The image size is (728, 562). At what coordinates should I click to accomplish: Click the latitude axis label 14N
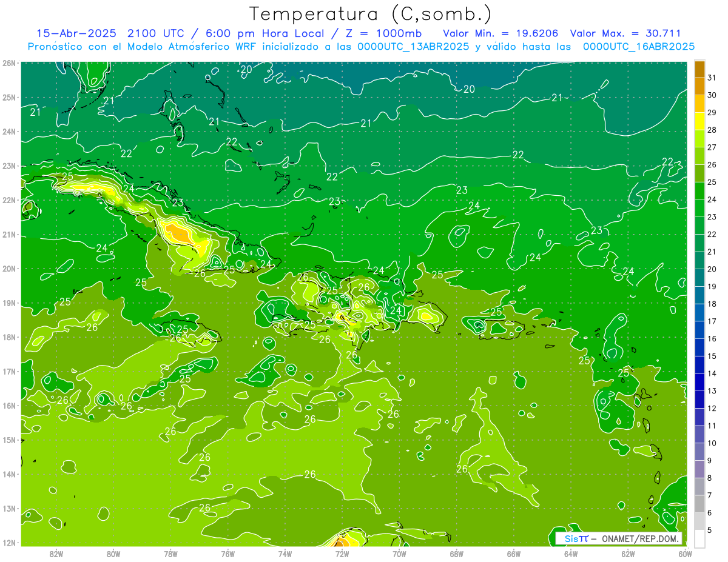click(9, 474)
